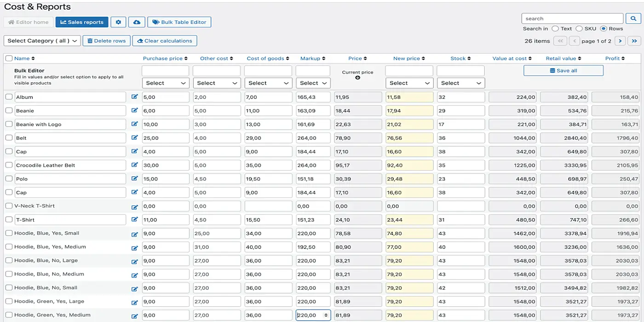
Task: Edit Crocodile Leather Belt with its pencil icon
Action: (134, 165)
